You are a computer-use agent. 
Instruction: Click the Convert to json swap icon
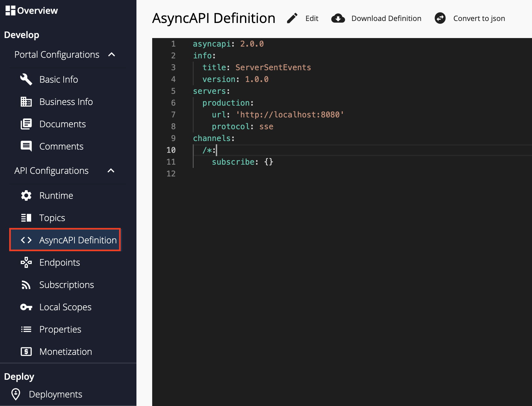tap(440, 18)
